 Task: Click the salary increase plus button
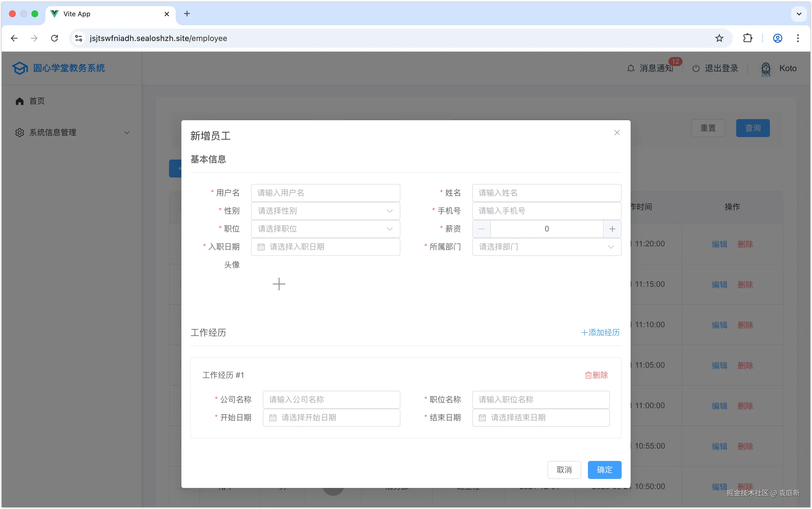click(612, 229)
